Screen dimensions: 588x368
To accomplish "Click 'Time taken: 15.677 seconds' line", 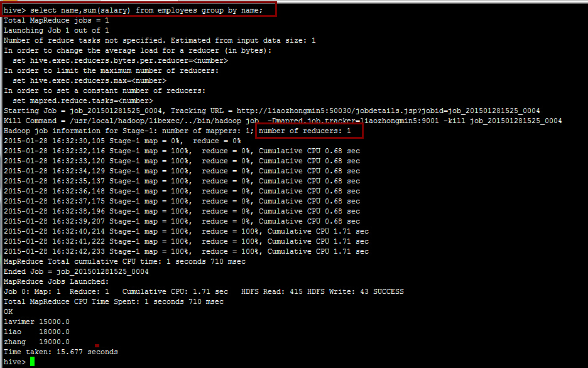I will point(61,352).
